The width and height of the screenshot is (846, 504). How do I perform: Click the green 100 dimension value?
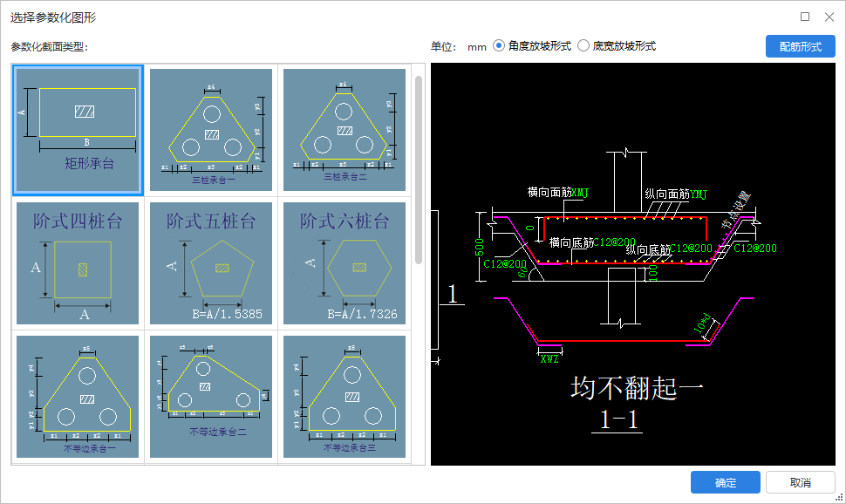click(x=653, y=273)
